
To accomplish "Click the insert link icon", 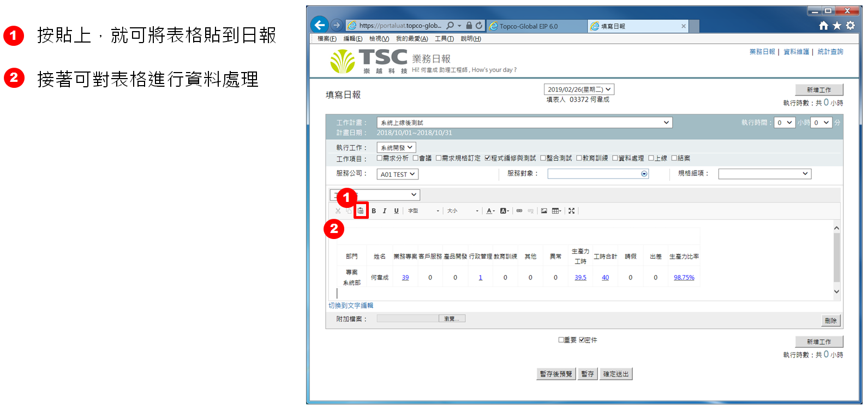I will click(519, 211).
